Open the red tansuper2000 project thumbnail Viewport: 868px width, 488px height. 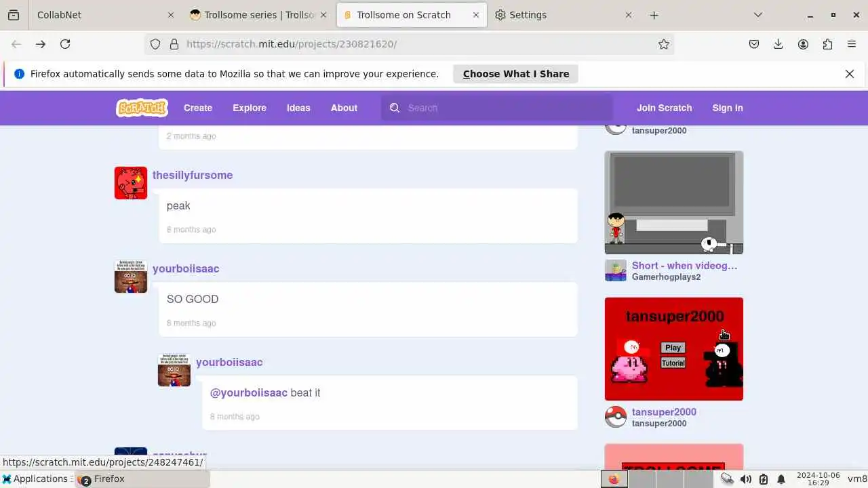[674, 349]
